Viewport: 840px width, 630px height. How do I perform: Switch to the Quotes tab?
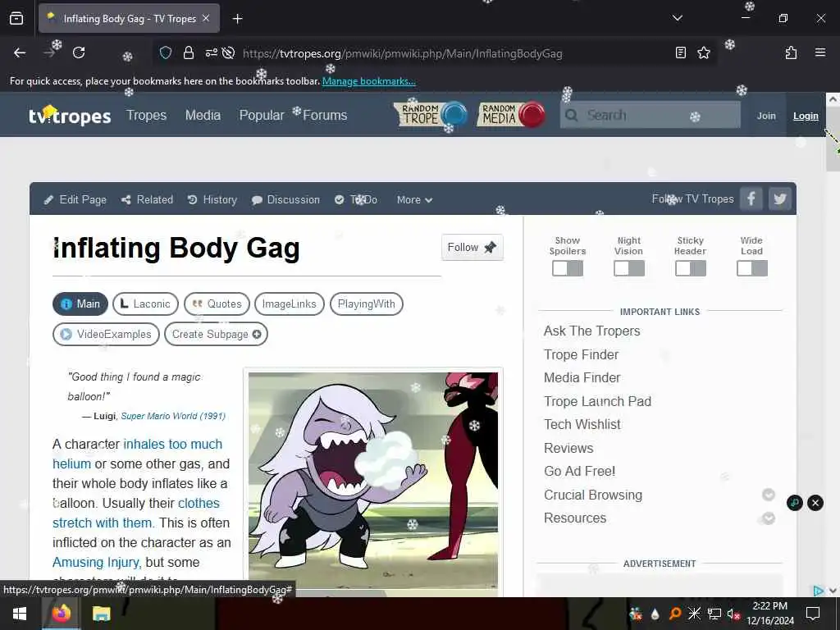(217, 304)
